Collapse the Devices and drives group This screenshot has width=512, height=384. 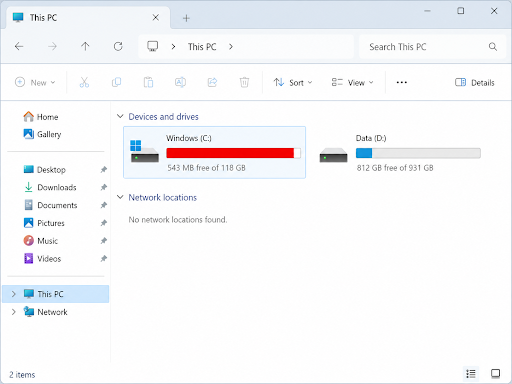[x=120, y=116]
